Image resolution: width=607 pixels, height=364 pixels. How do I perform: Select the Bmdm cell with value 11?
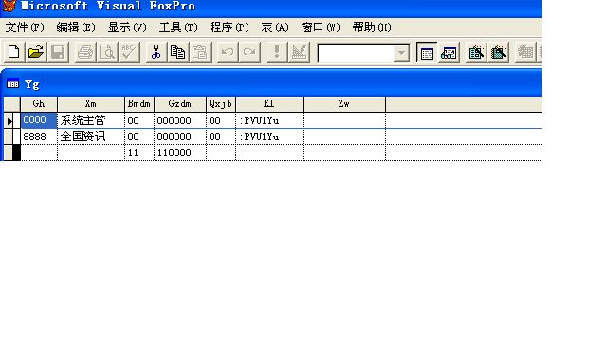[139, 153]
